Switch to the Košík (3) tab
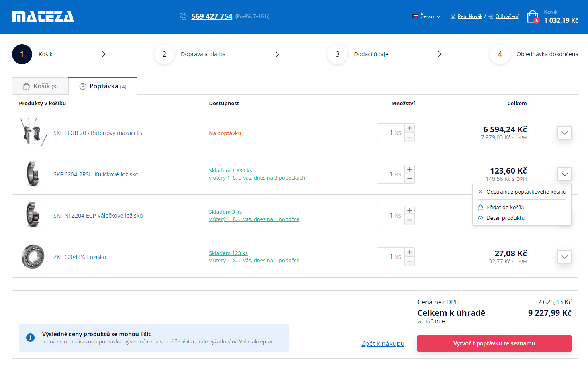The width and height of the screenshot is (588, 386). point(41,86)
